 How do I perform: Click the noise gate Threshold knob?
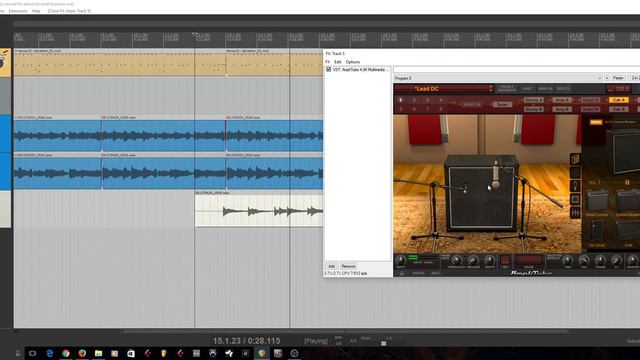coord(456,260)
